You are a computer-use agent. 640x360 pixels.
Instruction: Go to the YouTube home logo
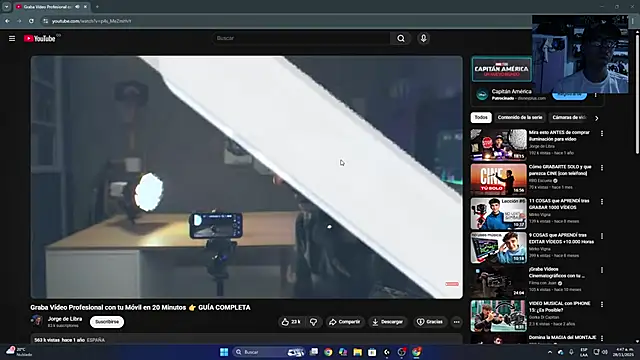[x=40, y=38]
